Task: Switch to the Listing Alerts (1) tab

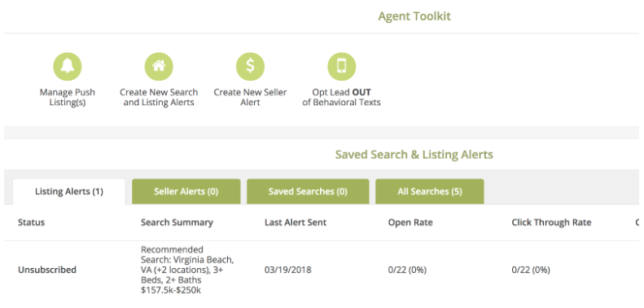Action: coord(69,191)
